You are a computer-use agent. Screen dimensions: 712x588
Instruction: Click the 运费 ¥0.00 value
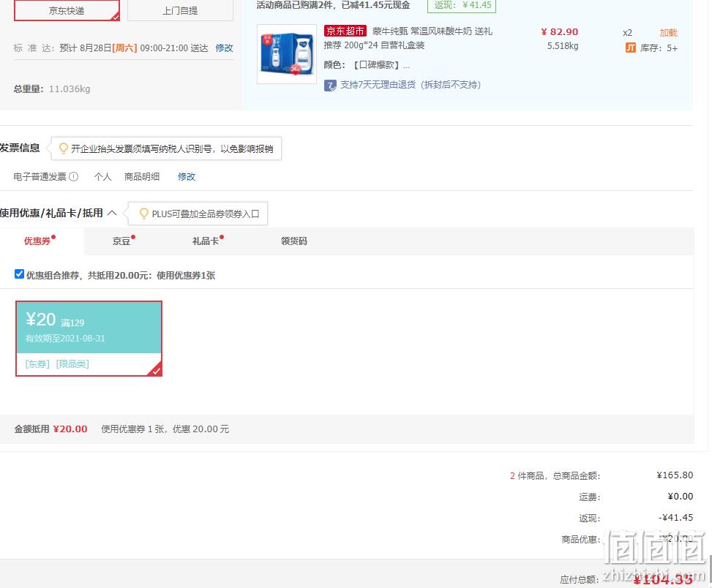(681, 497)
